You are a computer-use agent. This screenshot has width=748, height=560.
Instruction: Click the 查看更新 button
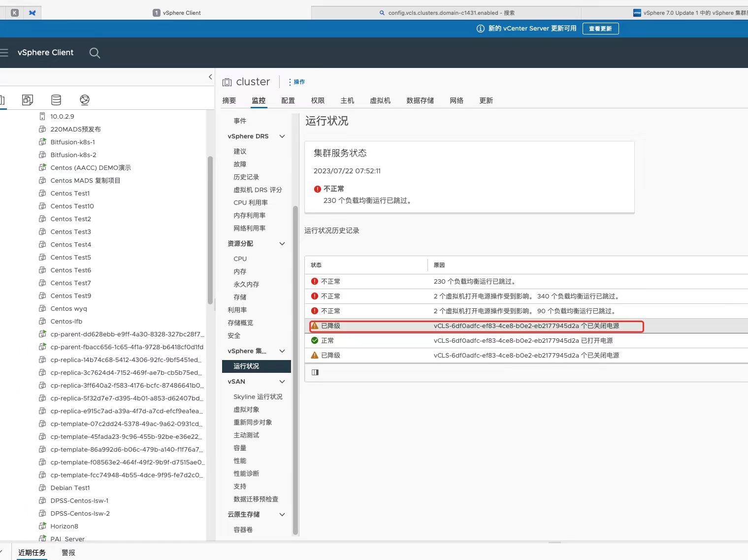click(600, 29)
